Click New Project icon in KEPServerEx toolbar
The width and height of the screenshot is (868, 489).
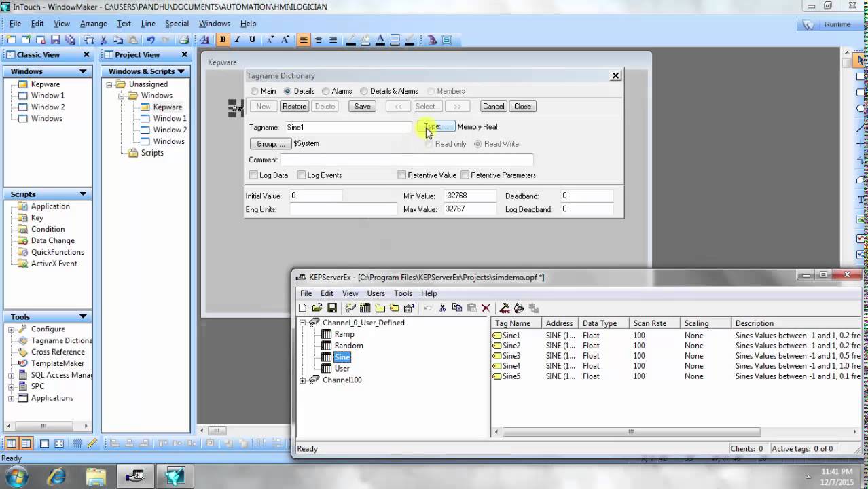tap(302, 308)
